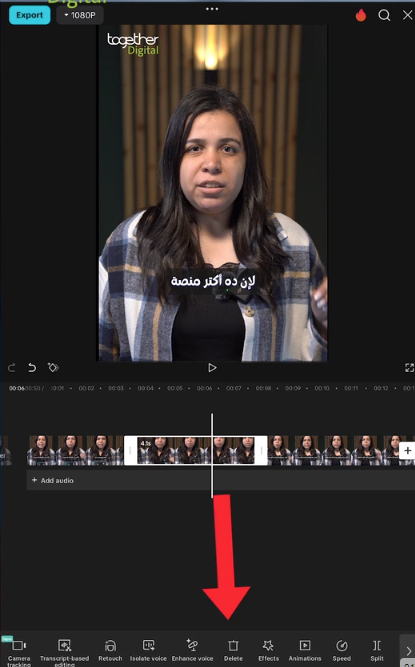Split the clip at playhead

[x=377, y=651]
